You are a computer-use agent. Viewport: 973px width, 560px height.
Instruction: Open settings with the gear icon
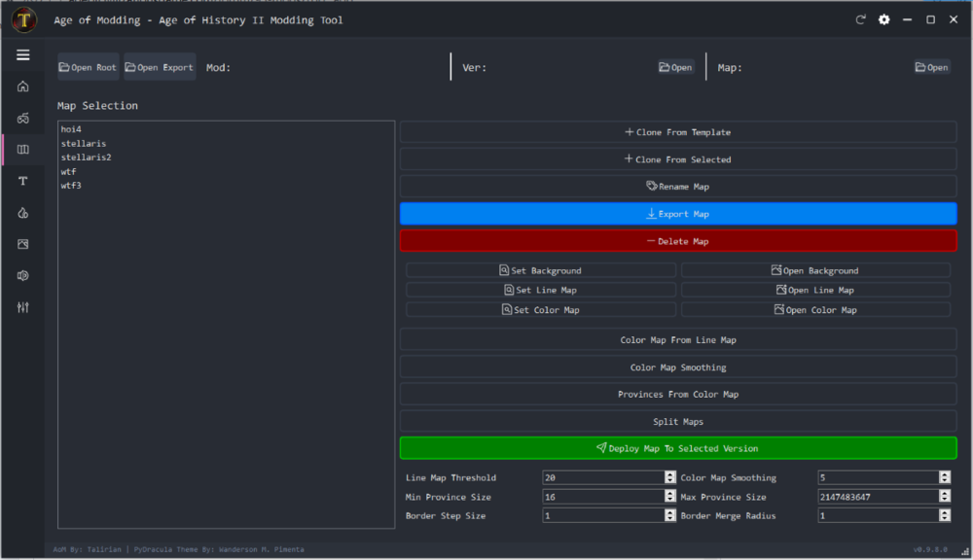coord(883,19)
